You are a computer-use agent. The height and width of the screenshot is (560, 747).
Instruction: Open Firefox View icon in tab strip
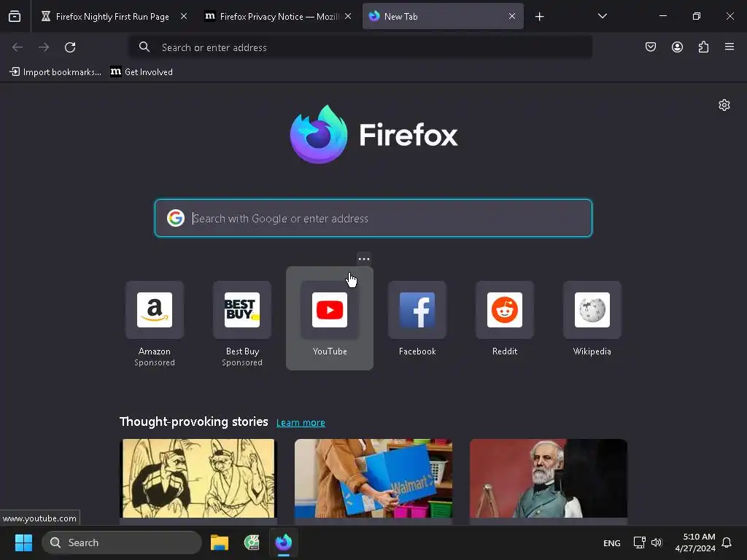coord(15,16)
